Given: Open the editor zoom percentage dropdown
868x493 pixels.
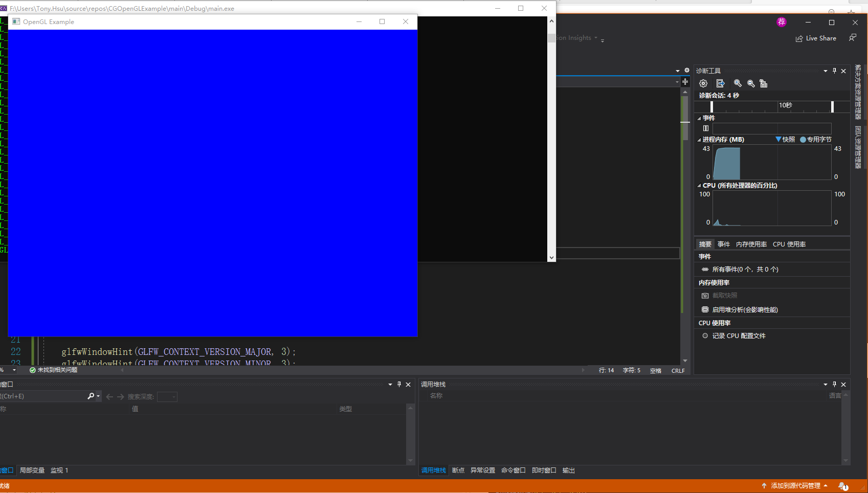Looking at the screenshot, I should point(14,370).
